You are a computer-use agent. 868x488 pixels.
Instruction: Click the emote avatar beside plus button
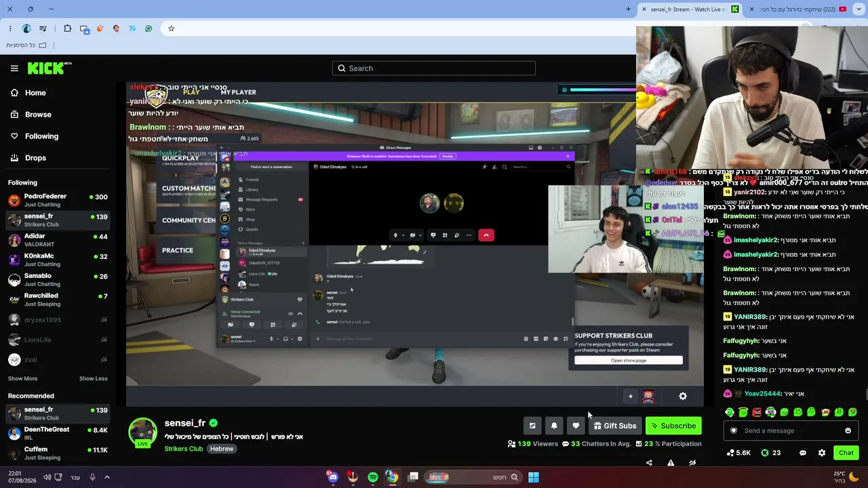[648, 396]
